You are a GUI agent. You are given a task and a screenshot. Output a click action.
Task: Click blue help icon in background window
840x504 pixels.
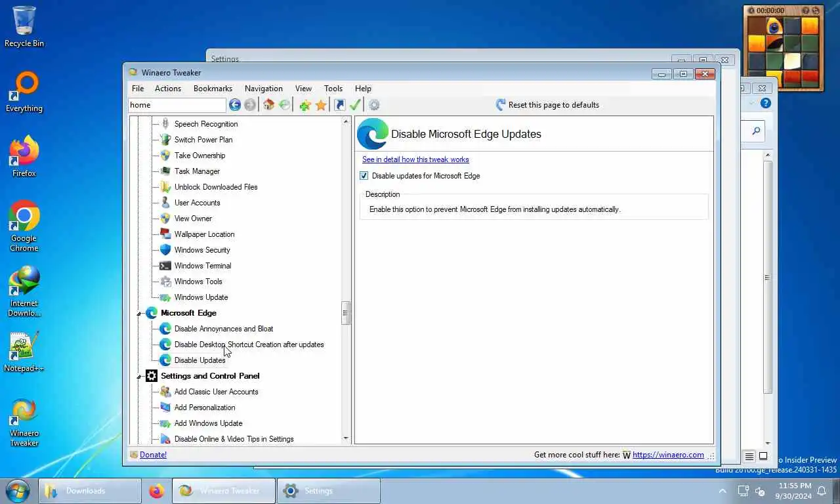click(765, 104)
